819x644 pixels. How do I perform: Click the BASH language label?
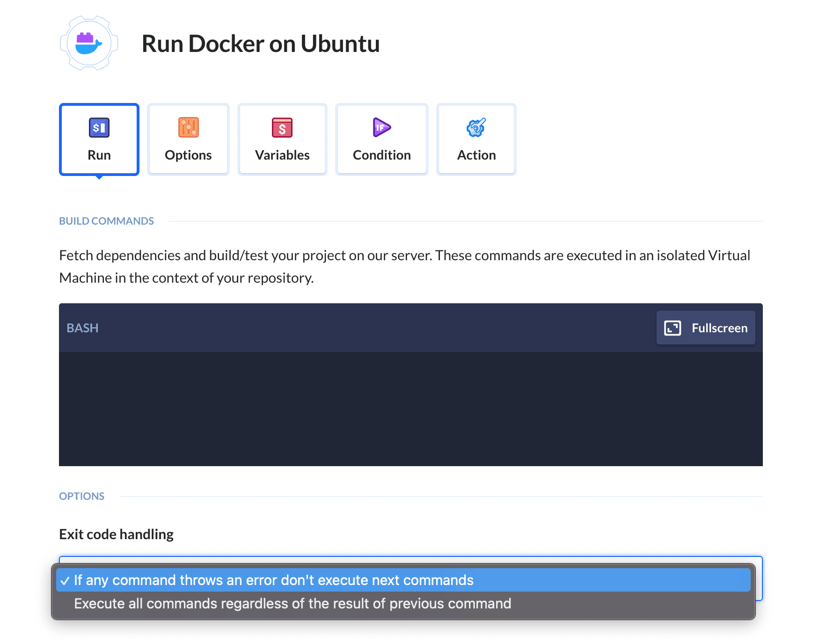point(82,328)
